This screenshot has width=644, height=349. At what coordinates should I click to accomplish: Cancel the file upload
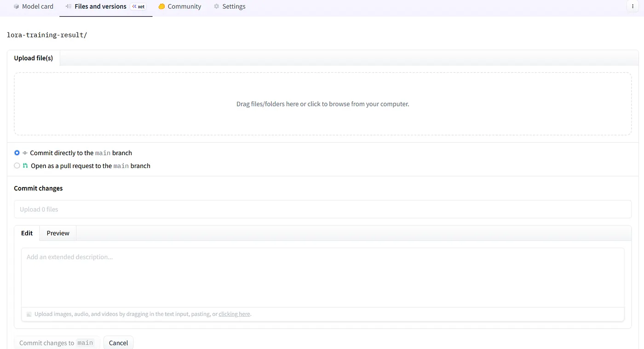click(118, 343)
